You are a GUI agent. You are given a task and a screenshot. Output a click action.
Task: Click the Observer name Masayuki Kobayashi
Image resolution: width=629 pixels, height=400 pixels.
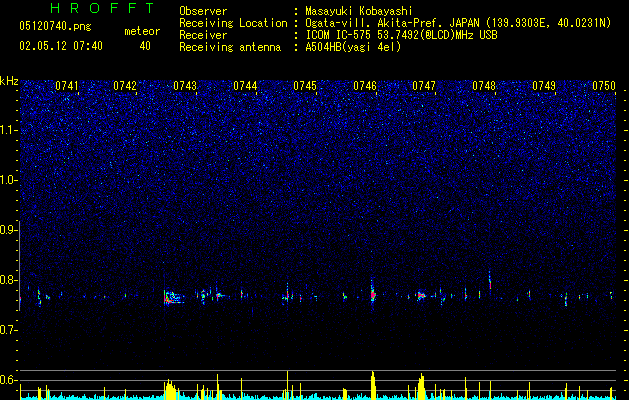(359, 11)
